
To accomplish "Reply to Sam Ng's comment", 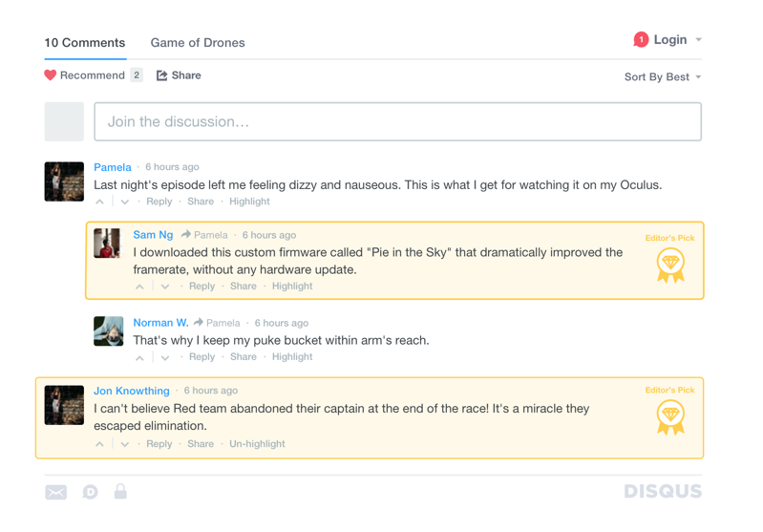I will click(x=201, y=287).
